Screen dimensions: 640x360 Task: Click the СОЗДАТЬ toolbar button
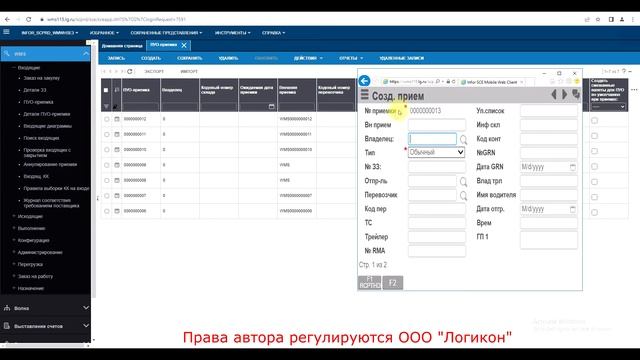click(x=151, y=58)
